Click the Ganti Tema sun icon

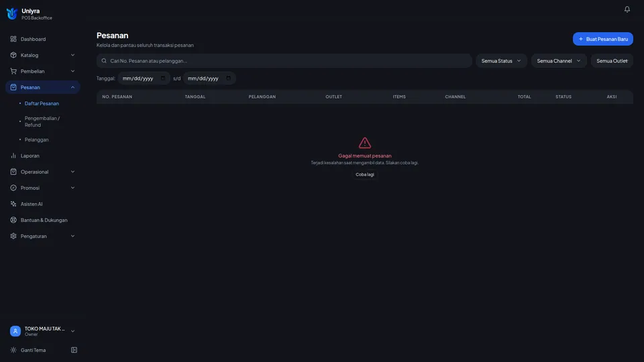[13, 350]
